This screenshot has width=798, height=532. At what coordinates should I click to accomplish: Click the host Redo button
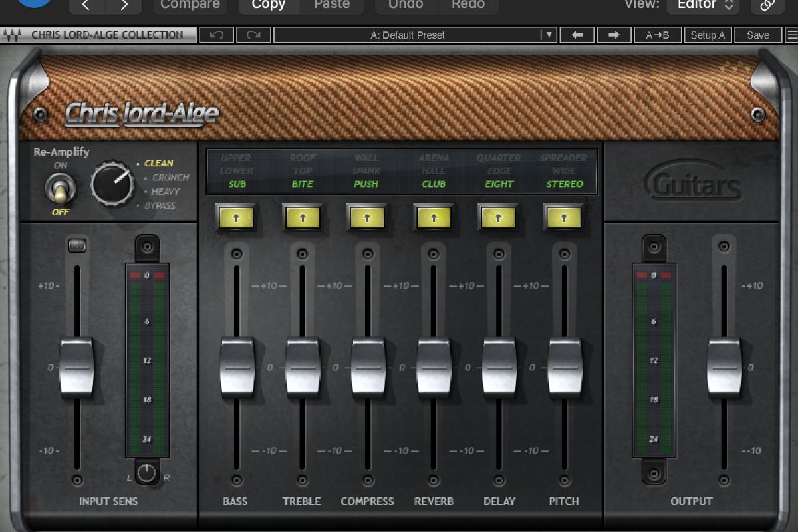tap(468, 5)
